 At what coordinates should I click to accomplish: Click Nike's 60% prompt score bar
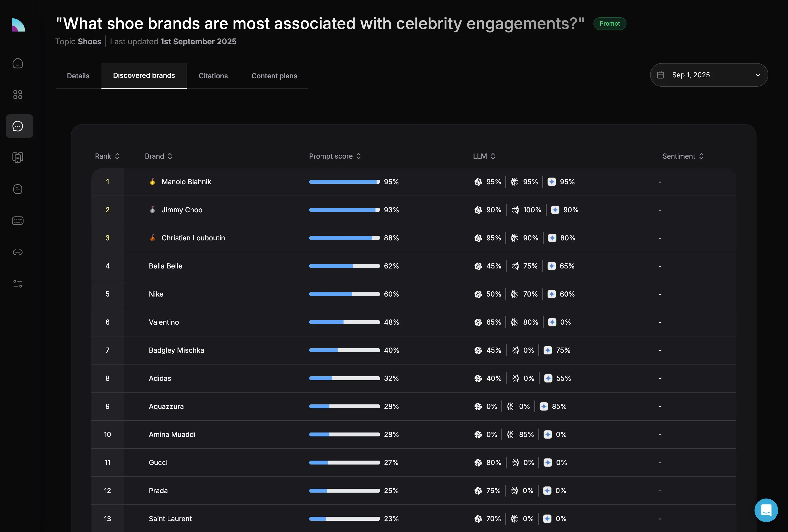click(345, 294)
